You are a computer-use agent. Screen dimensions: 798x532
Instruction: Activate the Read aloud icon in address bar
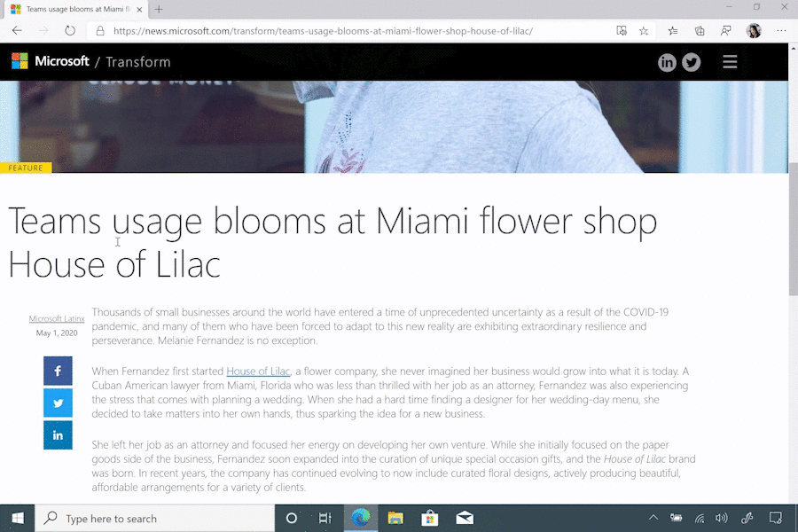click(x=622, y=30)
